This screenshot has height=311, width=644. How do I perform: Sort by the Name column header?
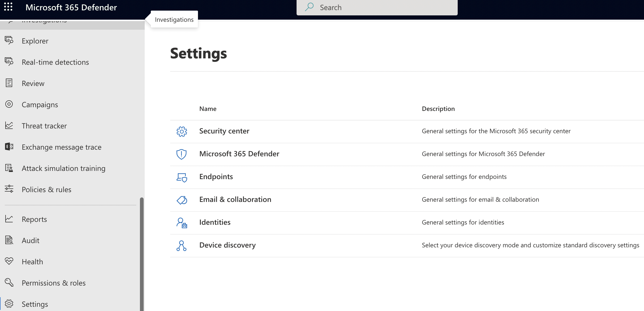pos(208,109)
